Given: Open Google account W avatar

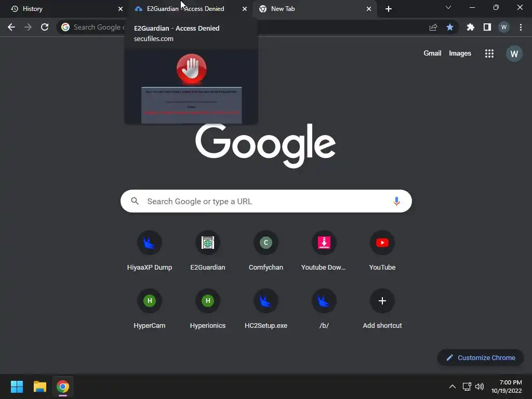Looking at the screenshot, I should (x=514, y=54).
